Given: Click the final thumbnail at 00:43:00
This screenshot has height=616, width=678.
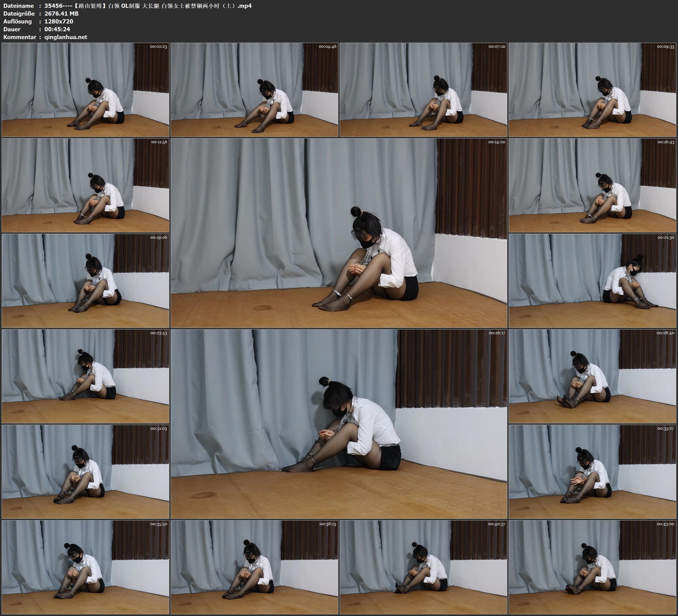Looking at the screenshot, I should pos(592,567).
